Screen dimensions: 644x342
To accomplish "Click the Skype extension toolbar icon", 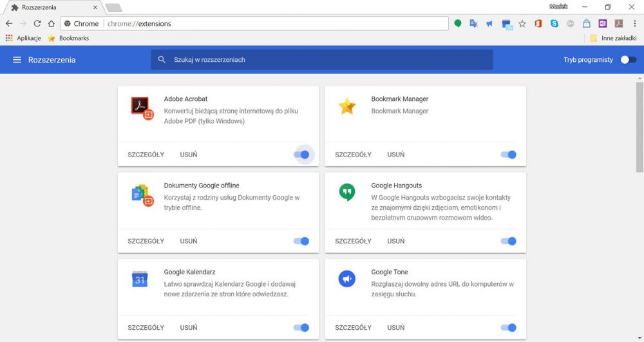I will [554, 23].
